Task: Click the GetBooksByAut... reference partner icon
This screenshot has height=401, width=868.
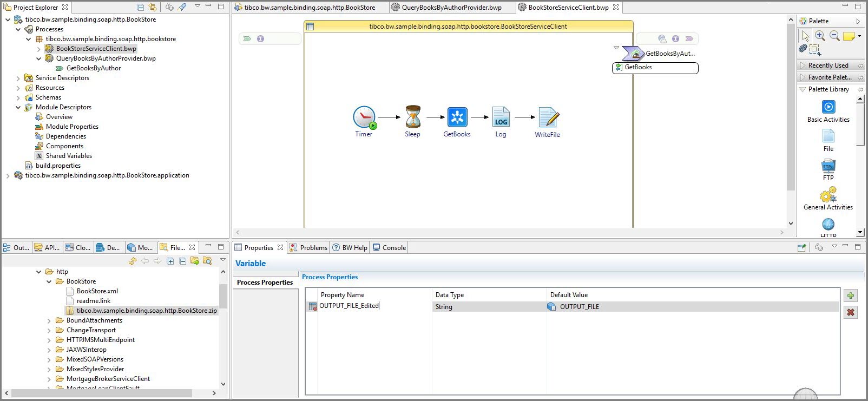Action: 633,53
